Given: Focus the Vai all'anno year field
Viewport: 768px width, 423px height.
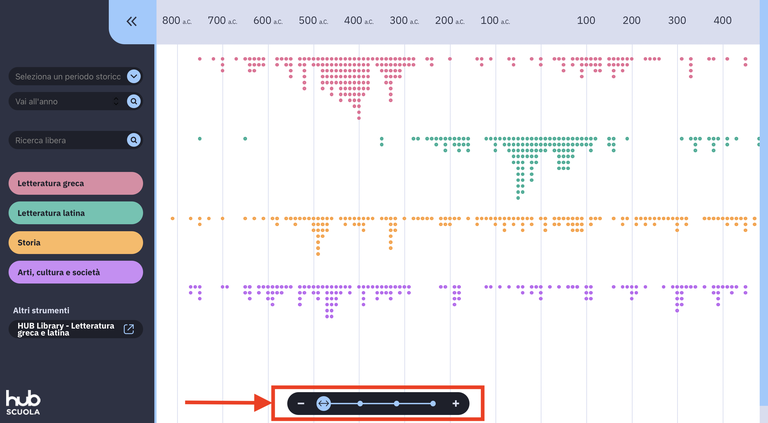Looking at the screenshot, I should click(x=61, y=101).
